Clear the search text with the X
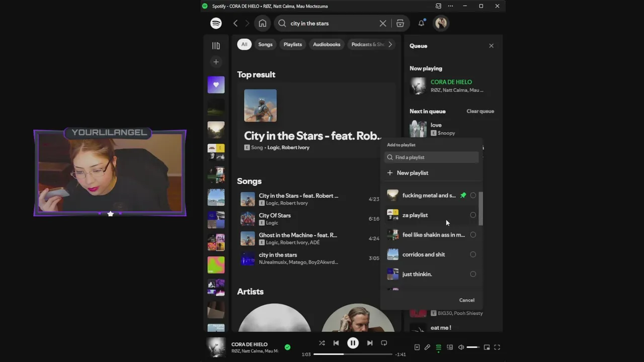 (x=383, y=23)
